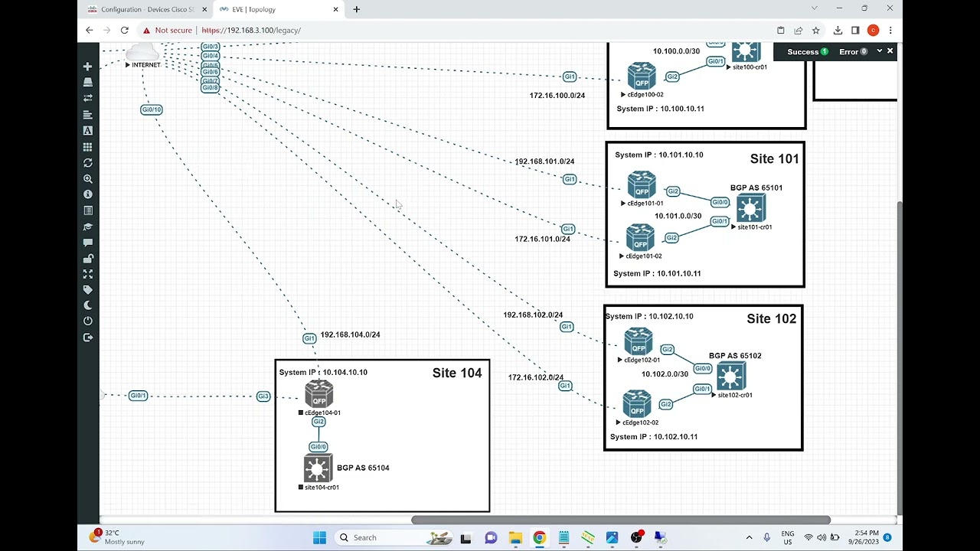Click the tag sidebar icon
Viewport: 980px width, 551px height.
pyautogui.click(x=87, y=290)
